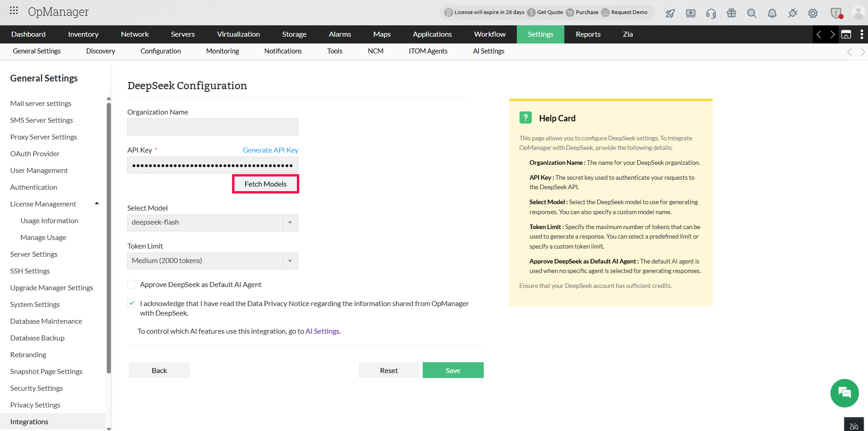
Task: Click the Purchase link
Action: tap(582, 12)
